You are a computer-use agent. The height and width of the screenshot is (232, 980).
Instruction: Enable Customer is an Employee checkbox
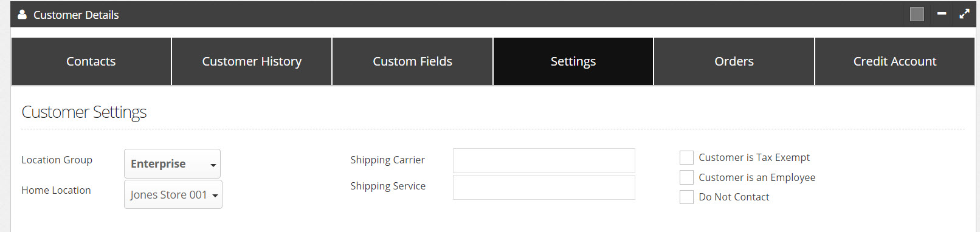point(686,177)
